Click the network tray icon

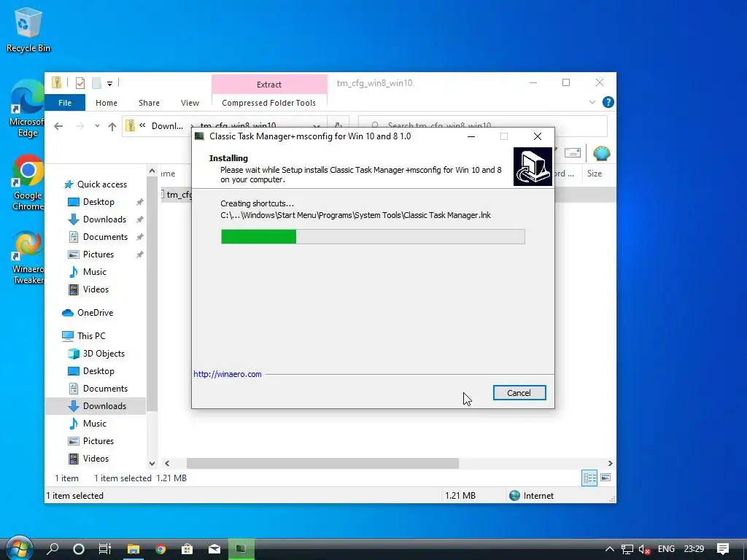point(627,549)
